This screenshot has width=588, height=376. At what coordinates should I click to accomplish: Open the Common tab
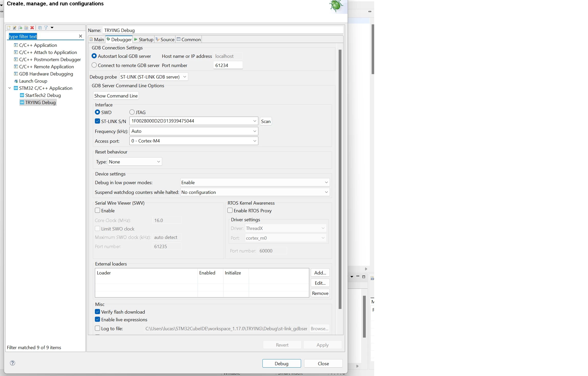[189, 39]
